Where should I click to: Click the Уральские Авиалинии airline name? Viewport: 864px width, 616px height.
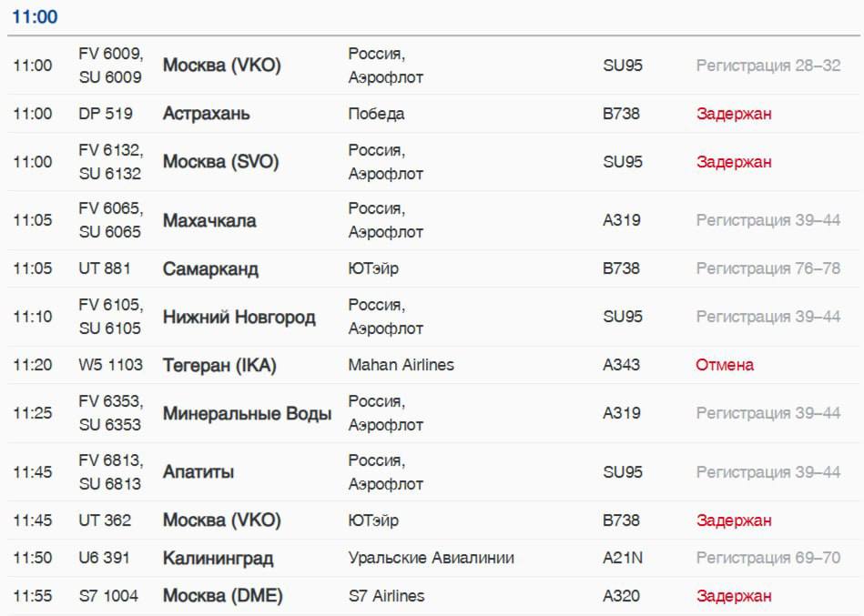(x=431, y=558)
